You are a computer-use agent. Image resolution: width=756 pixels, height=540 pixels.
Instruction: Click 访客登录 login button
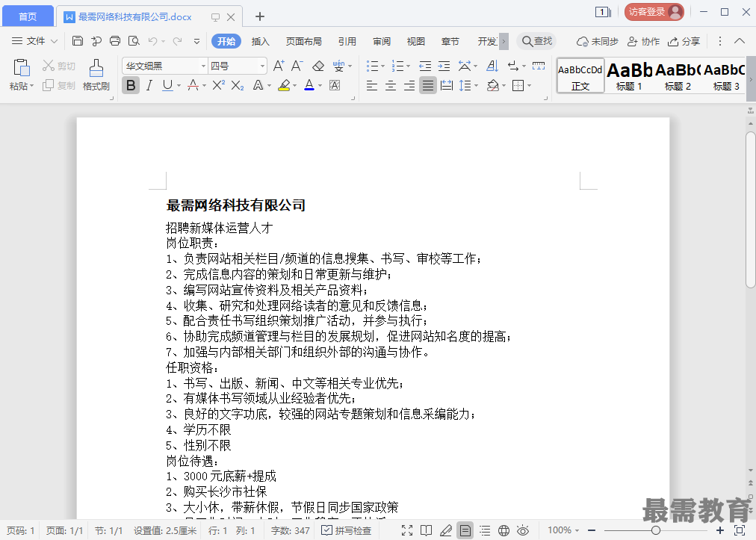click(x=654, y=11)
